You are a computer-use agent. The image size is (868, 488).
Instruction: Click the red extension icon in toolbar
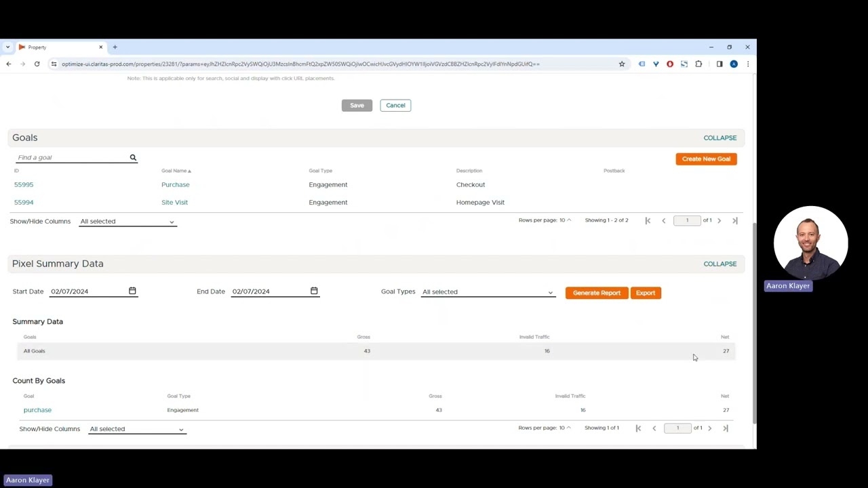[670, 64]
